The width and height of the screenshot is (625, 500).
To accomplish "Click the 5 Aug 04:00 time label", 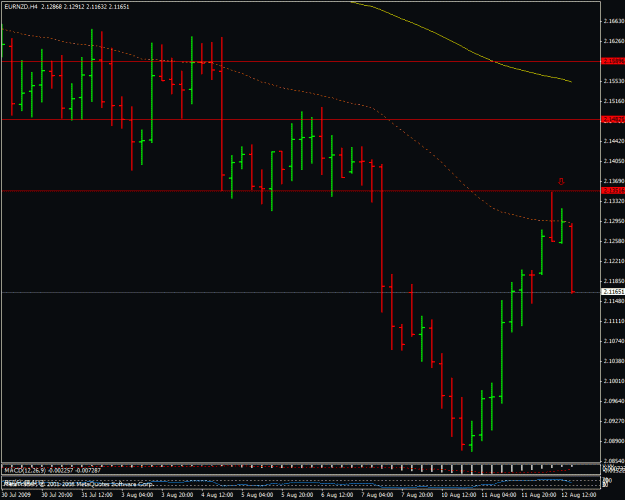I will pos(257,495).
